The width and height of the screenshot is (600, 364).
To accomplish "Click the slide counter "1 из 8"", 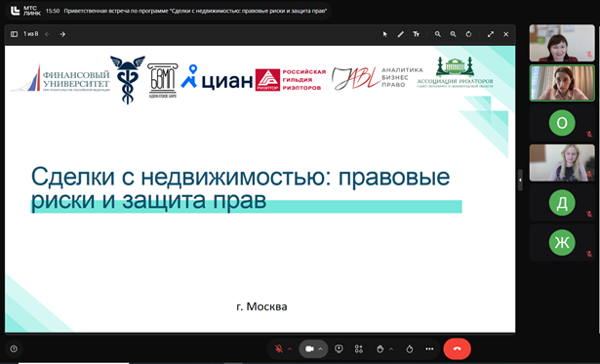I will (31, 34).
